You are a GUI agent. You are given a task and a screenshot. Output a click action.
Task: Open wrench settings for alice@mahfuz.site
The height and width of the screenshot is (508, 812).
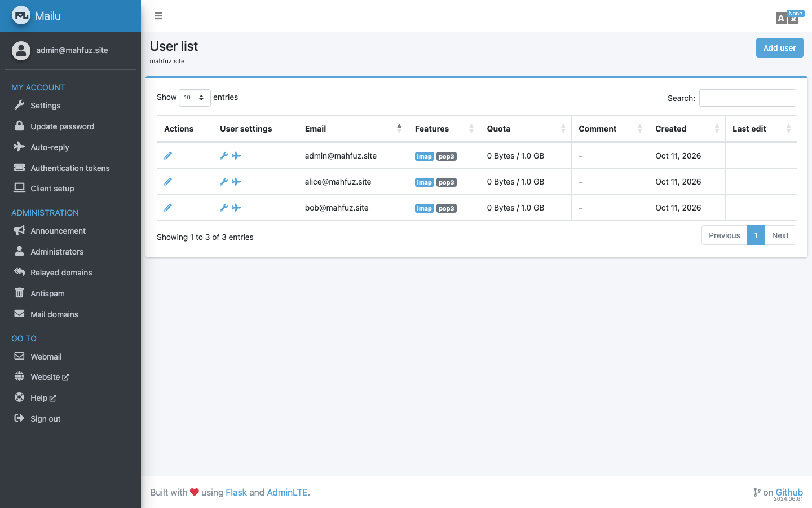point(224,182)
